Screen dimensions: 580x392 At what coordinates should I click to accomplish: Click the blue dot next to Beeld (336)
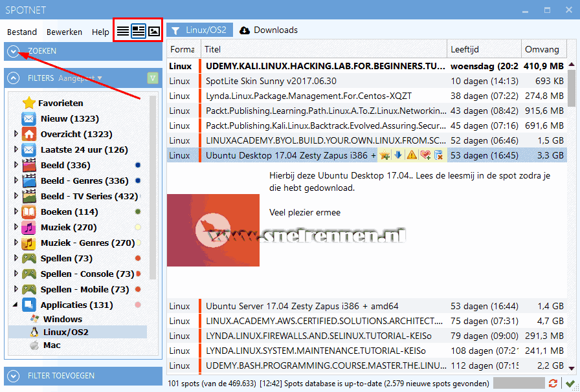point(138,166)
